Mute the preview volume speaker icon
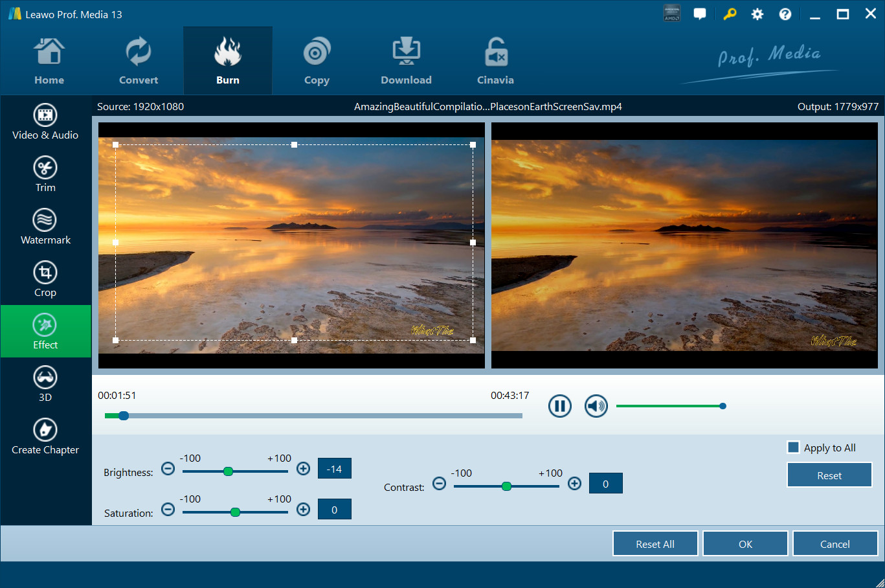Image resolution: width=885 pixels, height=588 pixels. tap(596, 406)
